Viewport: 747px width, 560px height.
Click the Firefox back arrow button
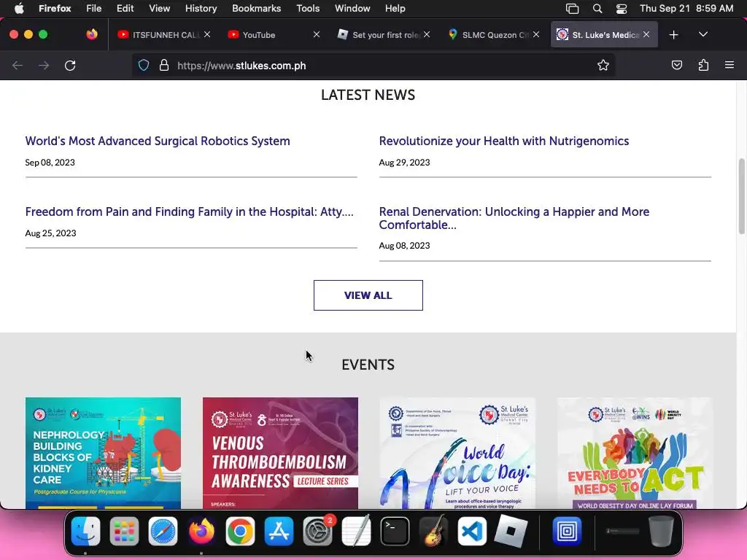[x=18, y=65]
